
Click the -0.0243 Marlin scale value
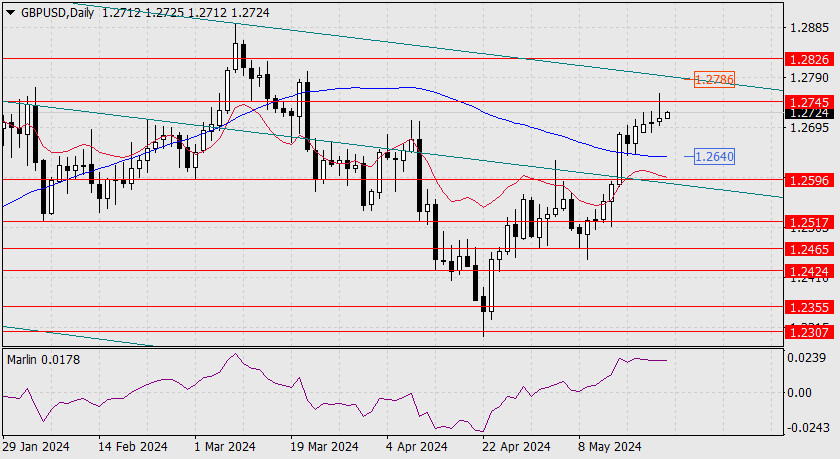pyautogui.click(x=807, y=428)
